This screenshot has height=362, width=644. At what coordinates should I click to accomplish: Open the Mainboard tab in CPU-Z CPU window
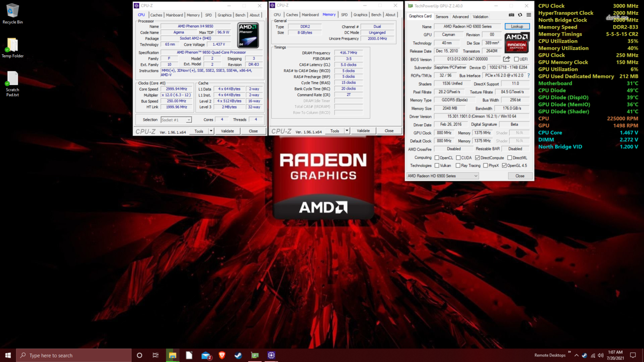[174, 15]
